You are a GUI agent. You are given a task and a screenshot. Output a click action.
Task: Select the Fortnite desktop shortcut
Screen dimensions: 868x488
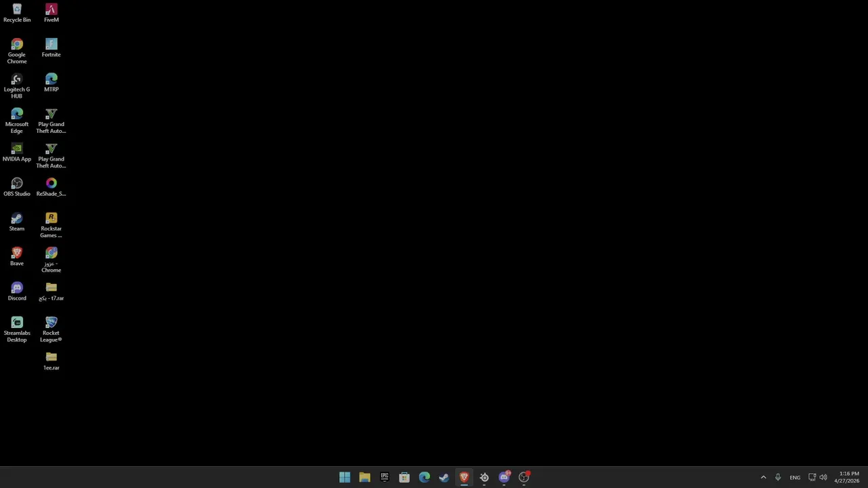point(51,48)
